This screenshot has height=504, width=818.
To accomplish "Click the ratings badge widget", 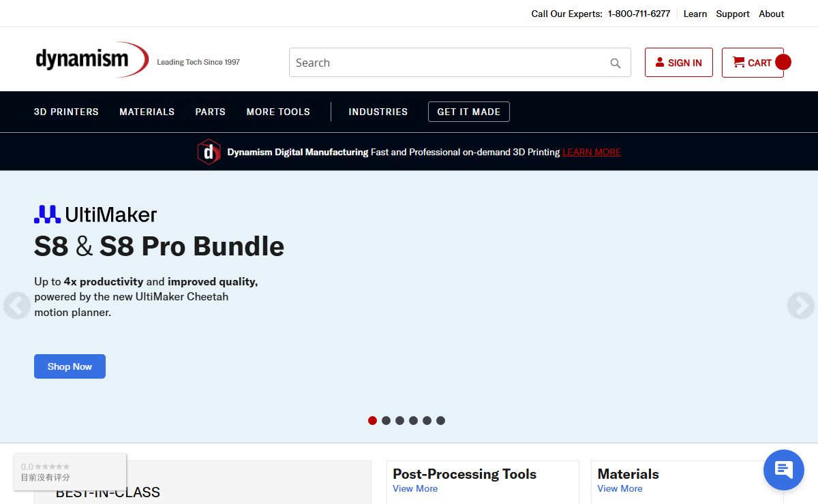I will (70, 471).
